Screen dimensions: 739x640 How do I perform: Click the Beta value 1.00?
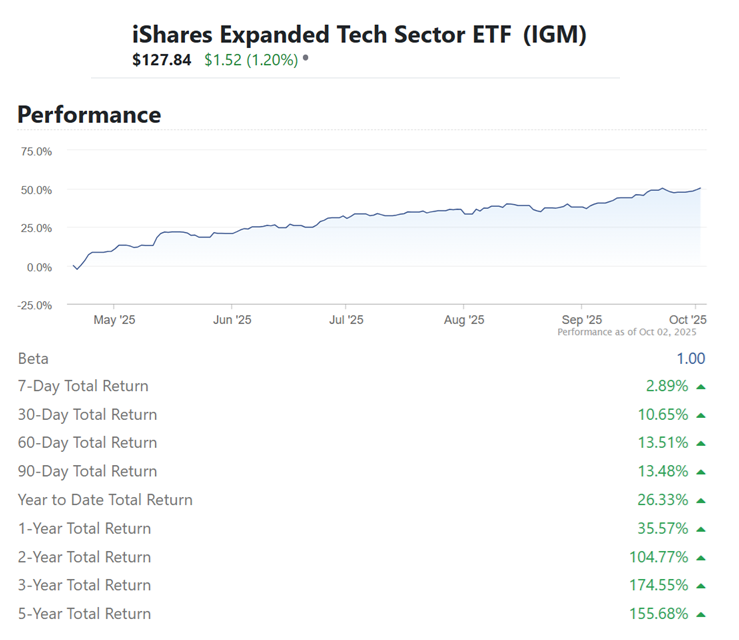coord(690,358)
